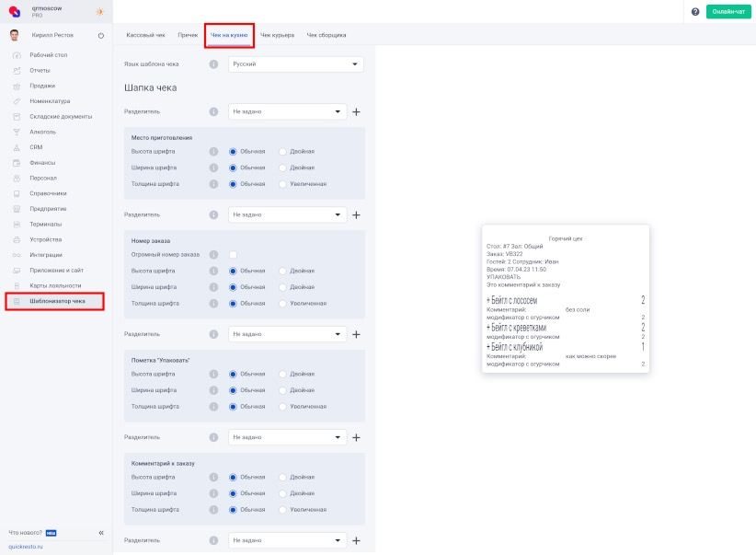Add separator with plus above Пометка Упаковать

(x=356, y=334)
